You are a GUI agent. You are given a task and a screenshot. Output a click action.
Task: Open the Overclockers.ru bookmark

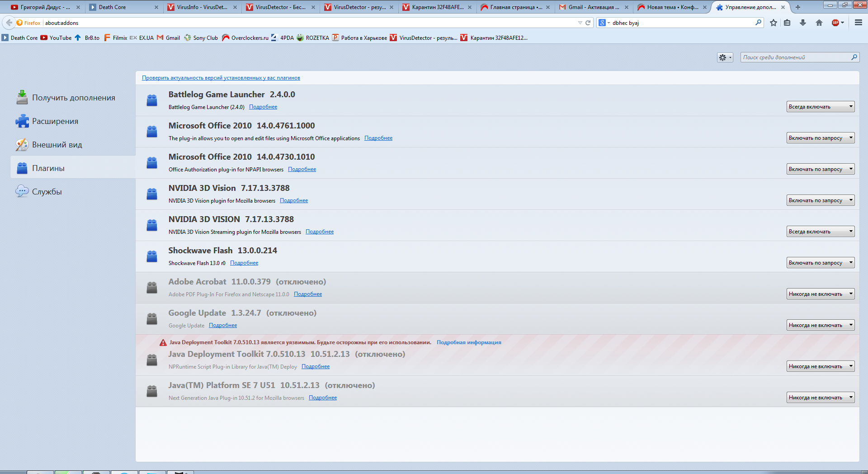point(245,38)
